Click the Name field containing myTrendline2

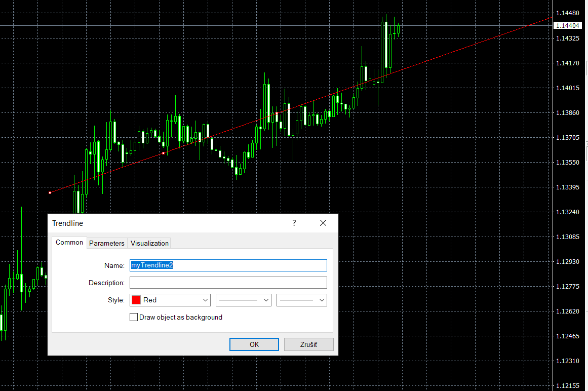228,265
